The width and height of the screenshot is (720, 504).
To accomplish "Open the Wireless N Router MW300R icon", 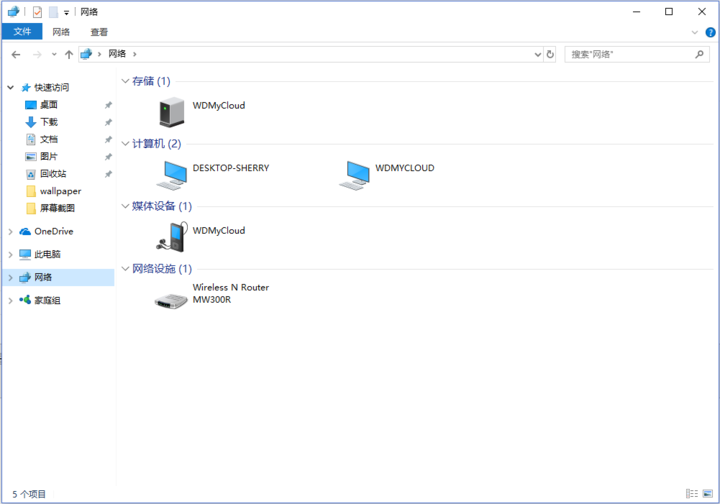I will pyautogui.click(x=171, y=299).
